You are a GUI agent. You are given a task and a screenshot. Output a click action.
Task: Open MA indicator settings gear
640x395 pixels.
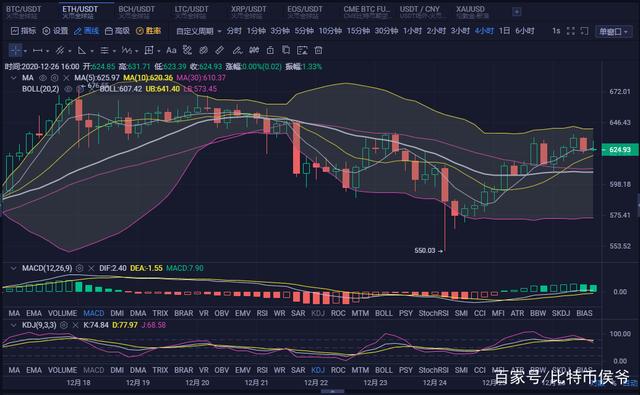point(55,78)
